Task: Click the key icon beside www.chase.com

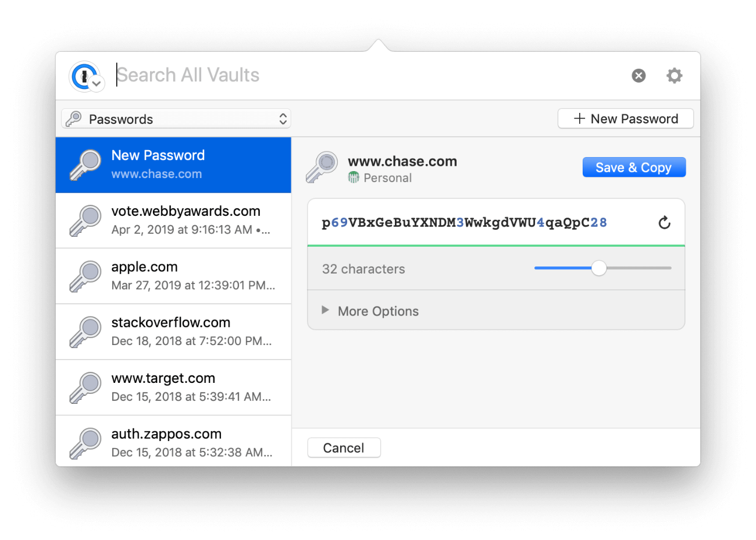Action: (x=322, y=166)
